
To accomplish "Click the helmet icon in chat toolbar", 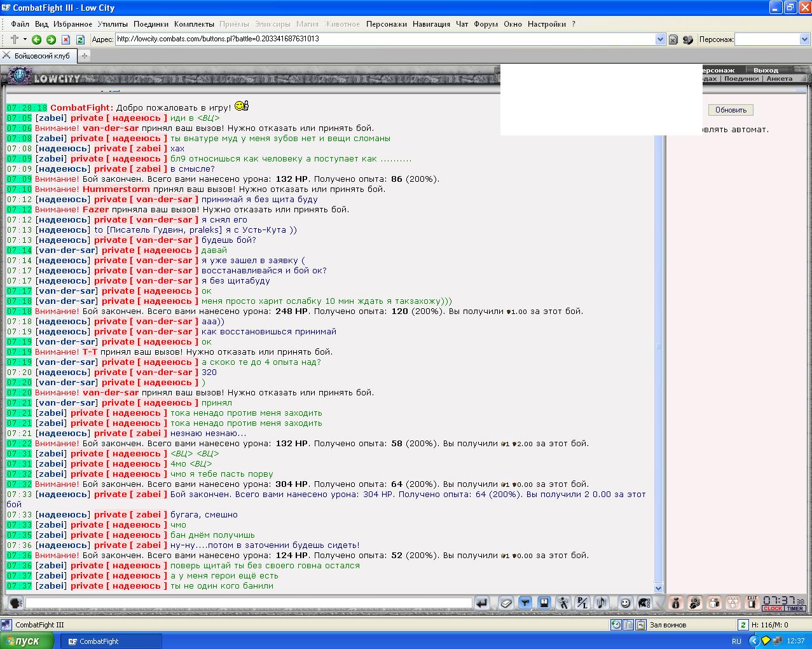I will (644, 603).
